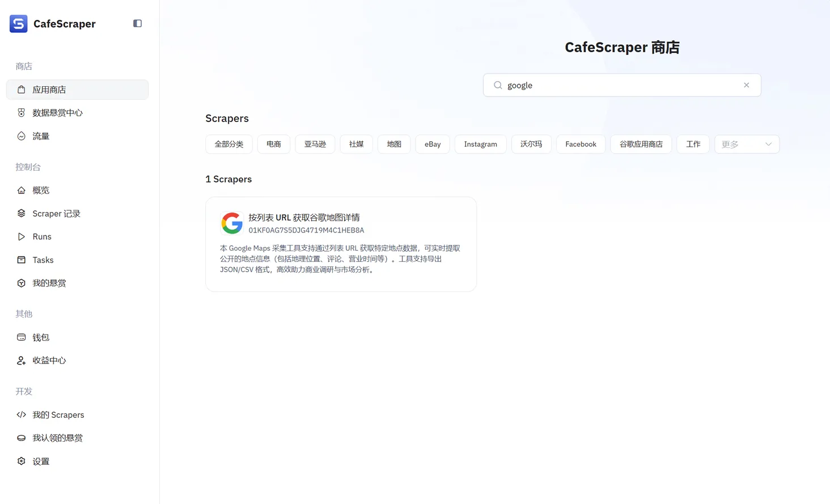Clear the google search text
The height and width of the screenshot is (504, 830).
[x=746, y=85]
